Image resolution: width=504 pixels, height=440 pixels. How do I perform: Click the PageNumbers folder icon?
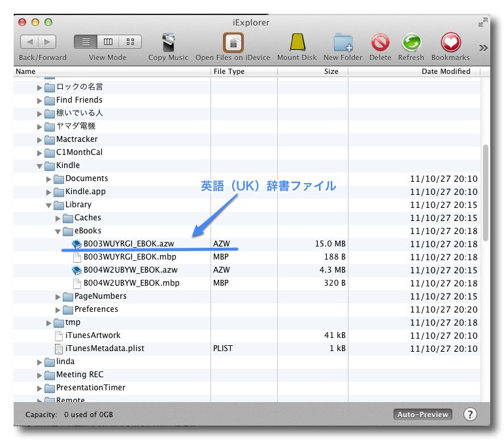(x=67, y=297)
